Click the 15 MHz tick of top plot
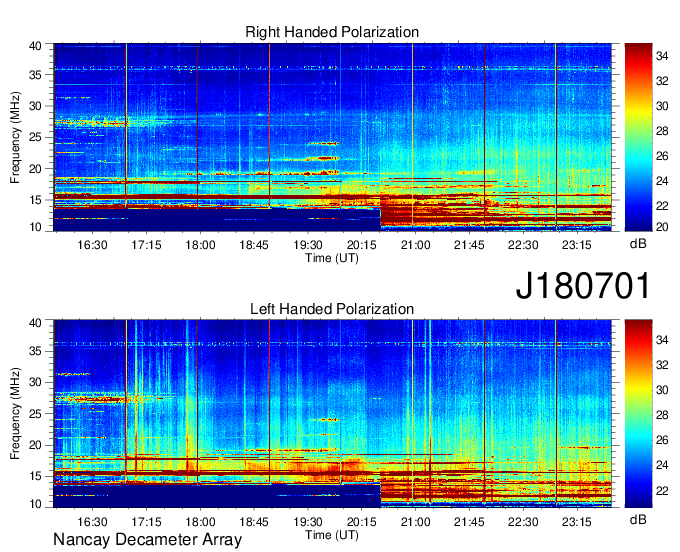 (36, 200)
